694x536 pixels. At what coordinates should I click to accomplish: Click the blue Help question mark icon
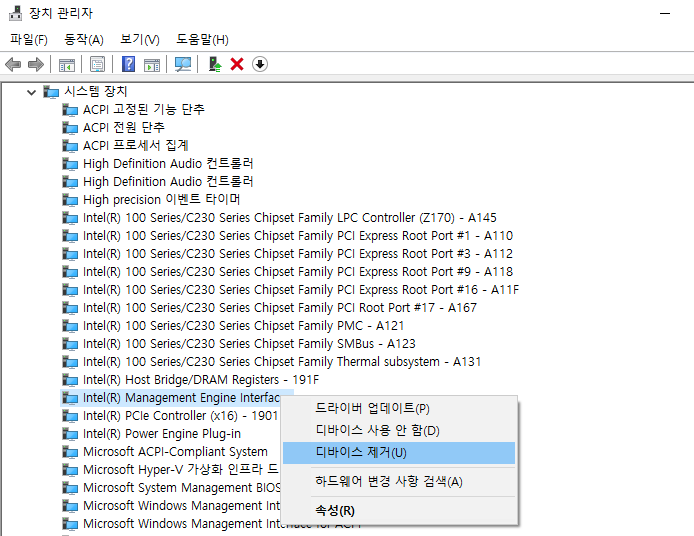(128, 64)
